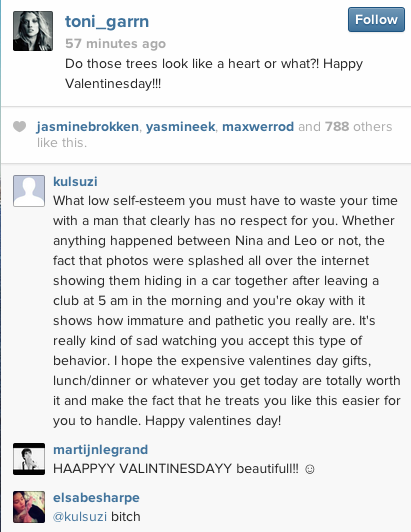
Task: Open the elsabesharpe username link
Action: pyautogui.click(x=96, y=498)
